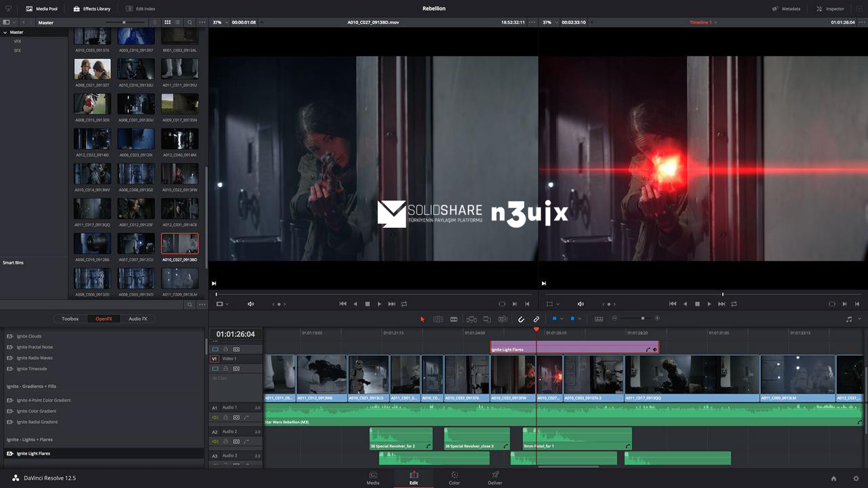Switch to the Color page tab
868x488 pixels.
454,478
